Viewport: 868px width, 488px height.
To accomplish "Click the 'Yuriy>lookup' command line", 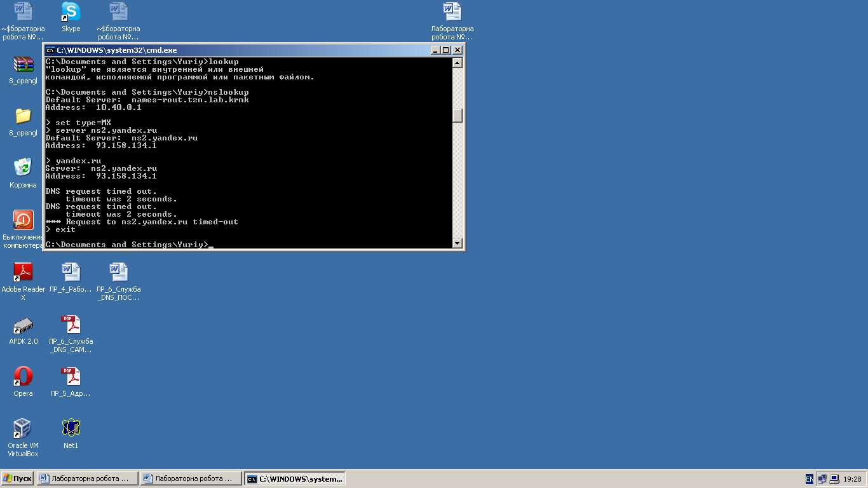I will [x=142, y=62].
